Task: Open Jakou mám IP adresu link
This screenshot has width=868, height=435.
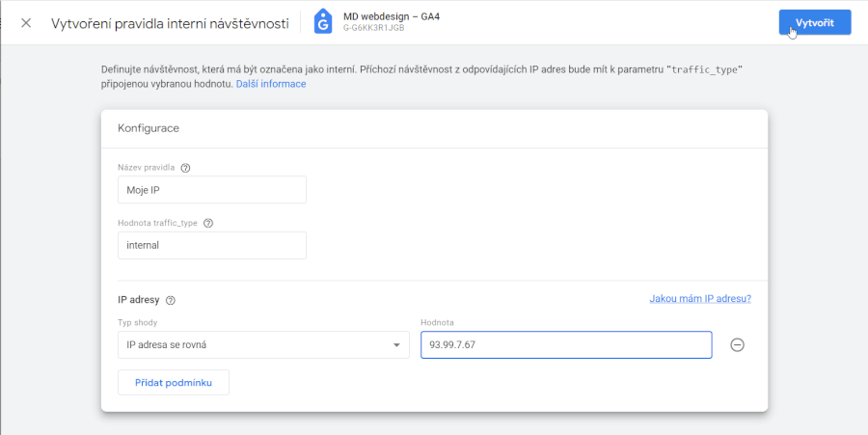Action: coord(700,299)
